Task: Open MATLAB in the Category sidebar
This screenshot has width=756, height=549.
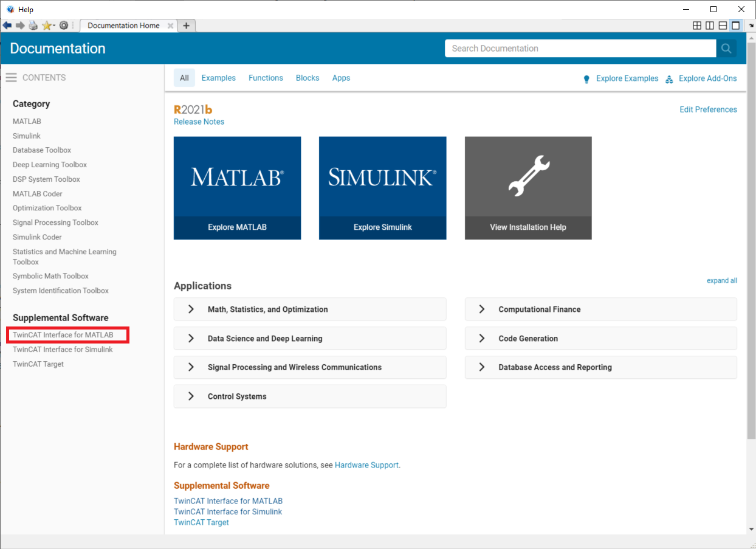Action: [x=27, y=122]
